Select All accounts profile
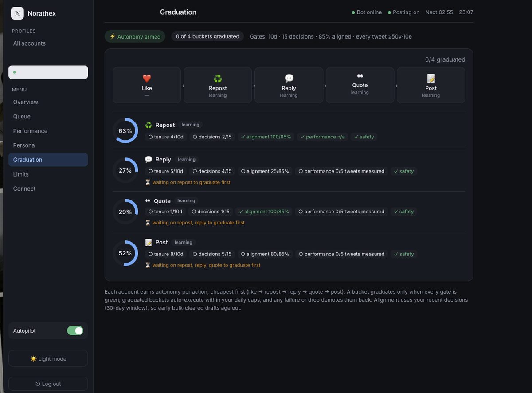This screenshot has height=393, width=532. [x=48, y=43]
